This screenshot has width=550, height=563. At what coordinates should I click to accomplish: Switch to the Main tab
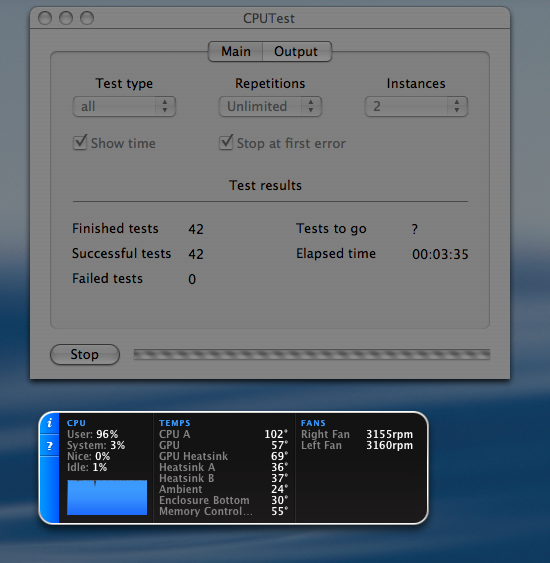[236, 51]
